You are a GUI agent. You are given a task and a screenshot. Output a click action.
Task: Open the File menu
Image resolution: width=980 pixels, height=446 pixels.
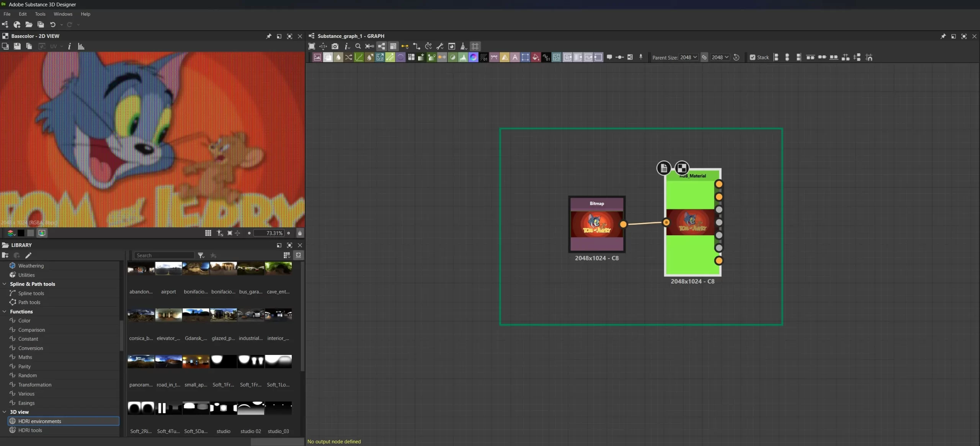point(7,14)
